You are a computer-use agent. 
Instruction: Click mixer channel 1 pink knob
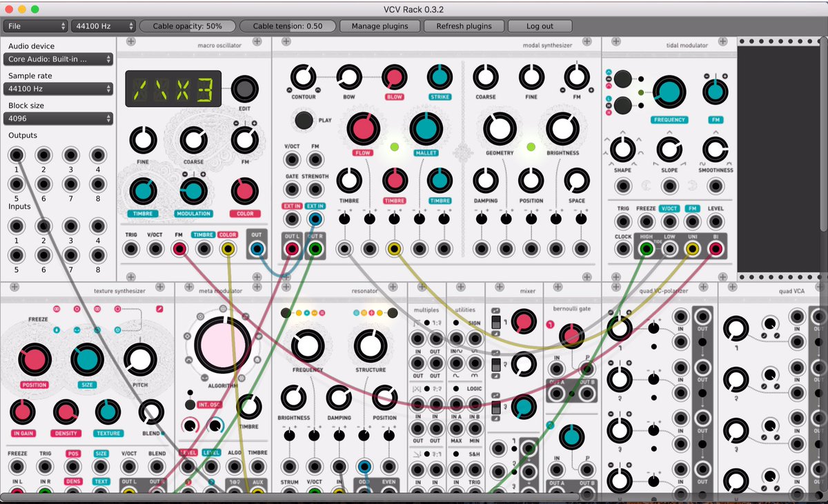524,321
